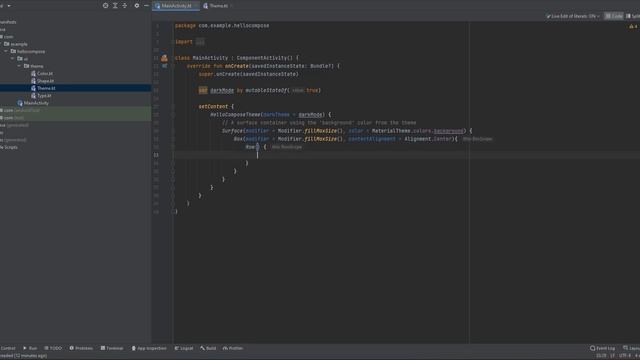Collapse the theme package folder
The image size is (640, 360).
(19, 66)
